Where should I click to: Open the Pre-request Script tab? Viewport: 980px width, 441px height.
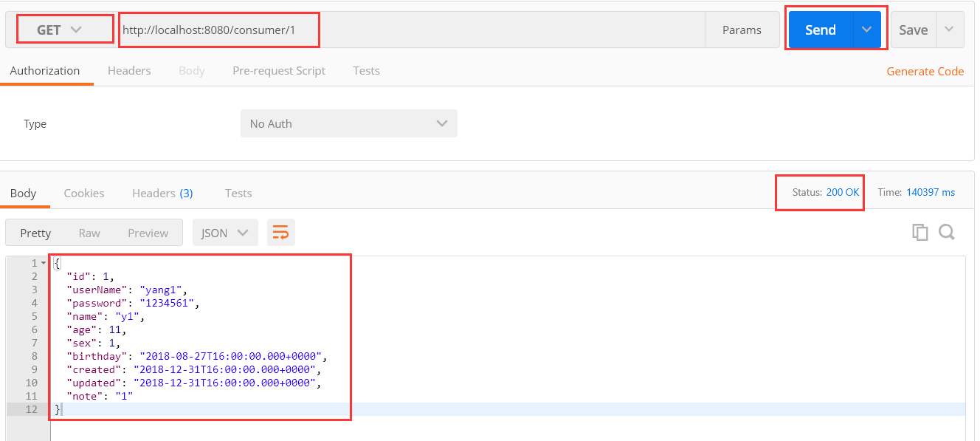pos(279,71)
